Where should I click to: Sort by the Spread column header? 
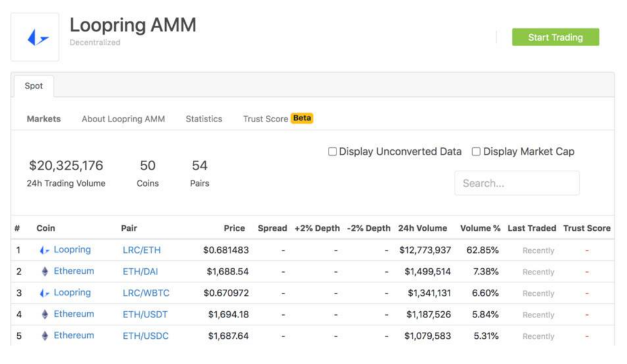tap(272, 228)
